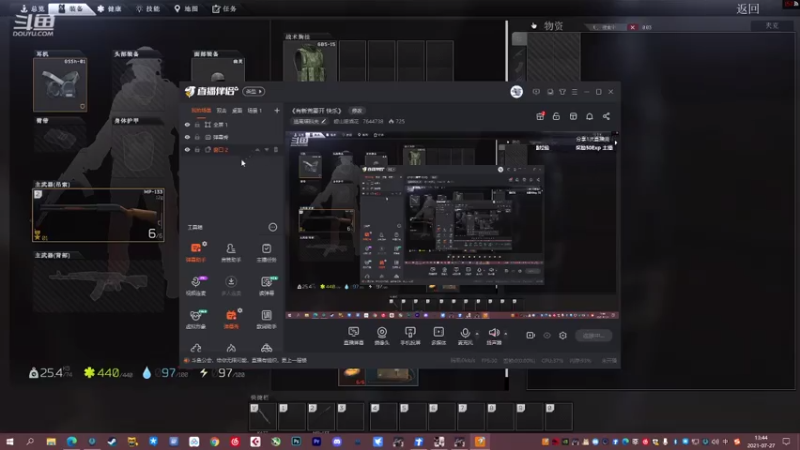Add a mobile phone screencast source

pyautogui.click(x=410, y=336)
